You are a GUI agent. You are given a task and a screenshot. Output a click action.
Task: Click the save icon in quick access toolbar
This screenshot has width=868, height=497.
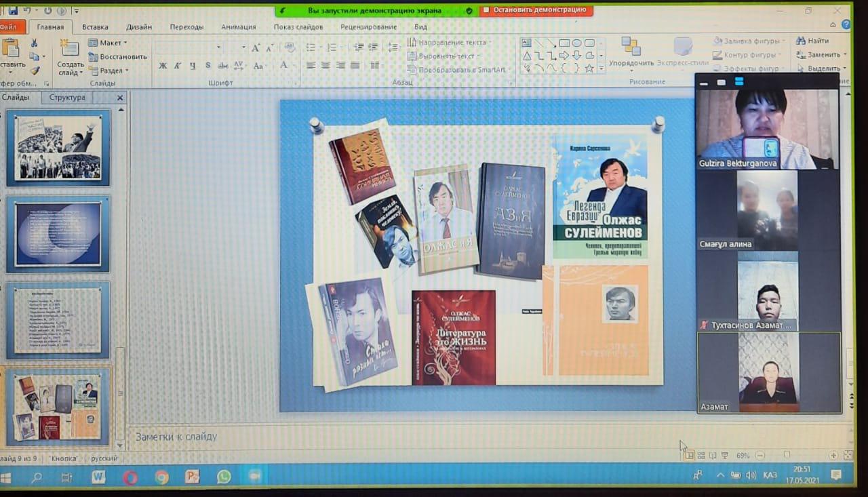13,11
